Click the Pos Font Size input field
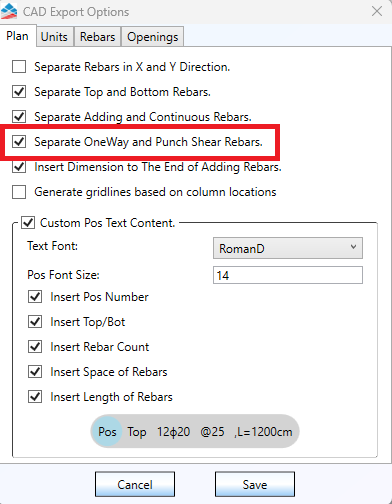Screen dimensions: 392x504 tap(288, 275)
